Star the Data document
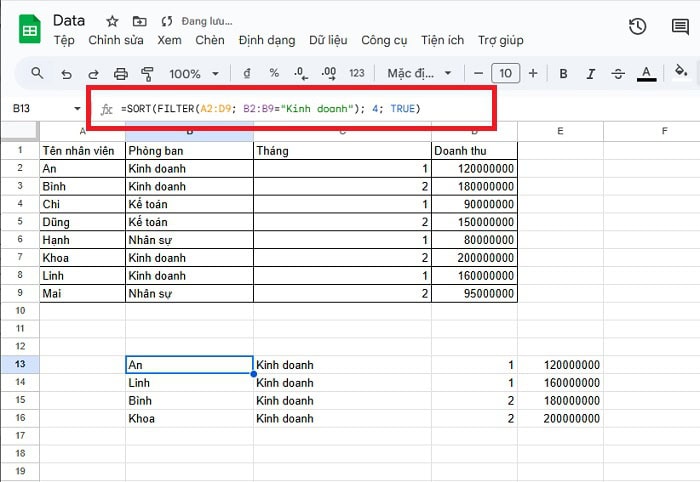700x482 pixels. pyautogui.click(x=112, y=20)
